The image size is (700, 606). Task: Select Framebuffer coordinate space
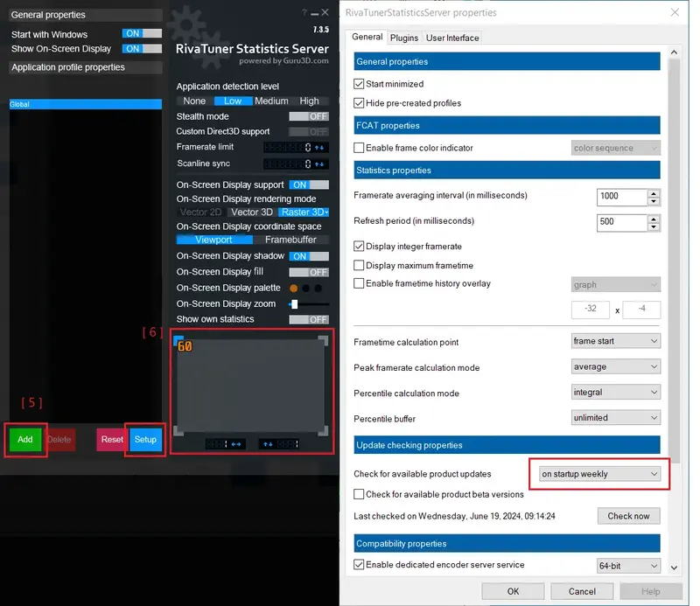pyautogui.click(x=291, y=240)
